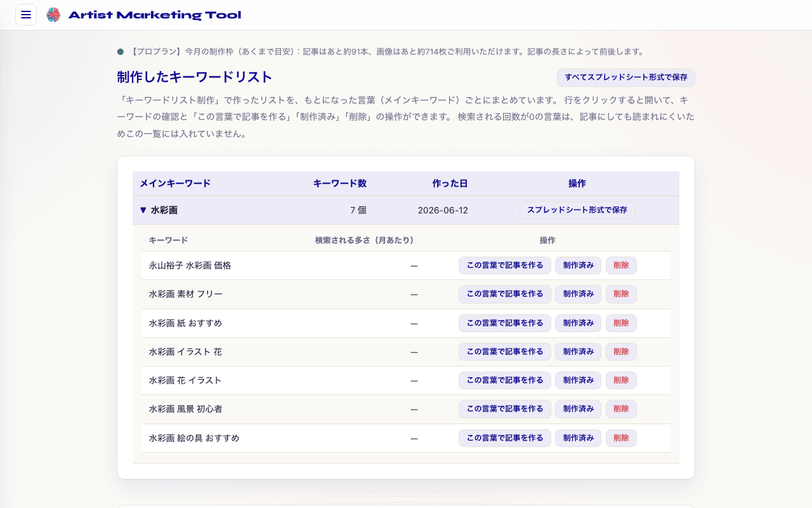Mark 水彩画 紙 おすすめ as 制作済み
812x508 pixels.
(579, 323)
